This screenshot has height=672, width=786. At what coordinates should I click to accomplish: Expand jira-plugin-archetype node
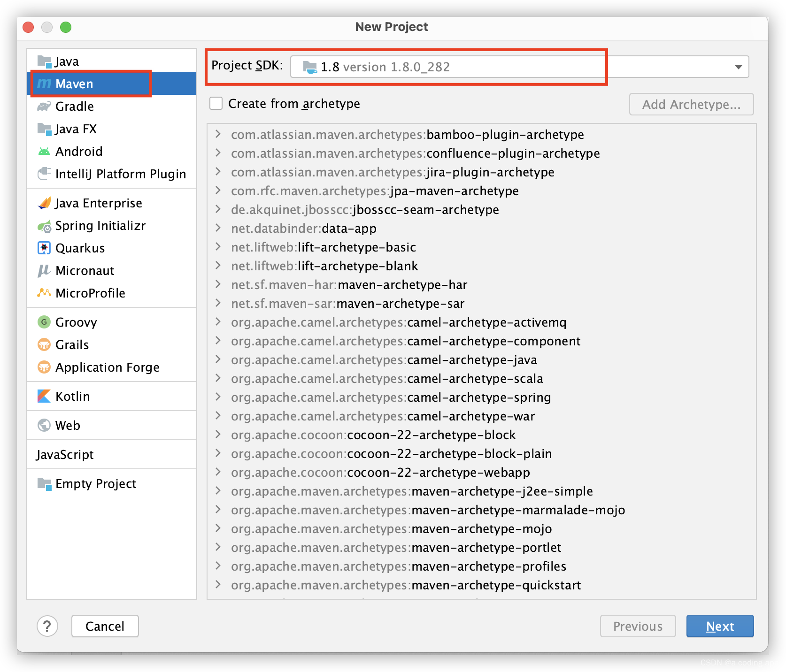click(218, 172)
